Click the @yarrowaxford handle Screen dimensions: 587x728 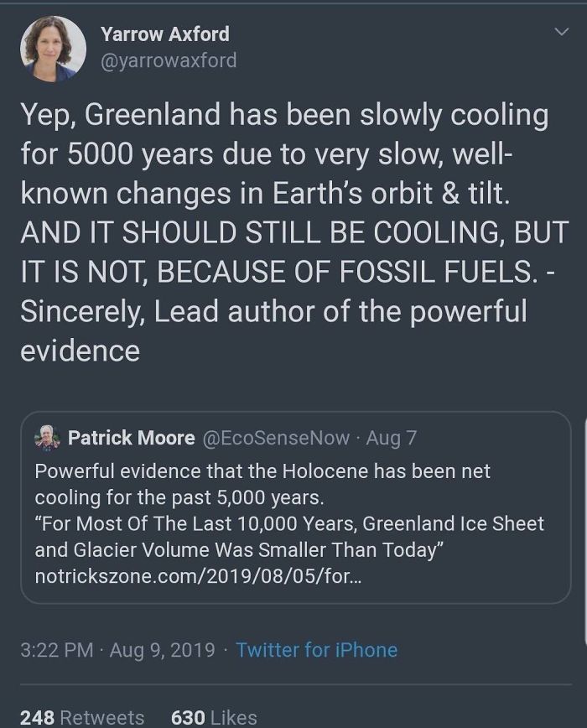168,60
